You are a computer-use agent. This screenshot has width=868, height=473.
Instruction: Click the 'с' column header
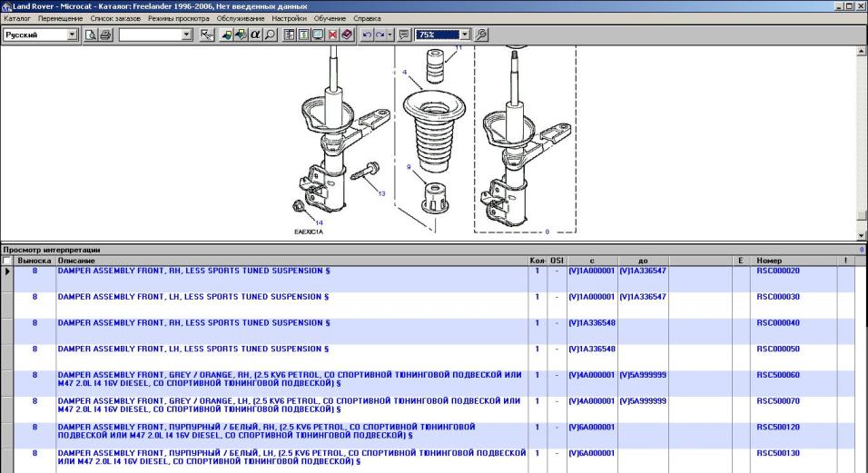592,261
